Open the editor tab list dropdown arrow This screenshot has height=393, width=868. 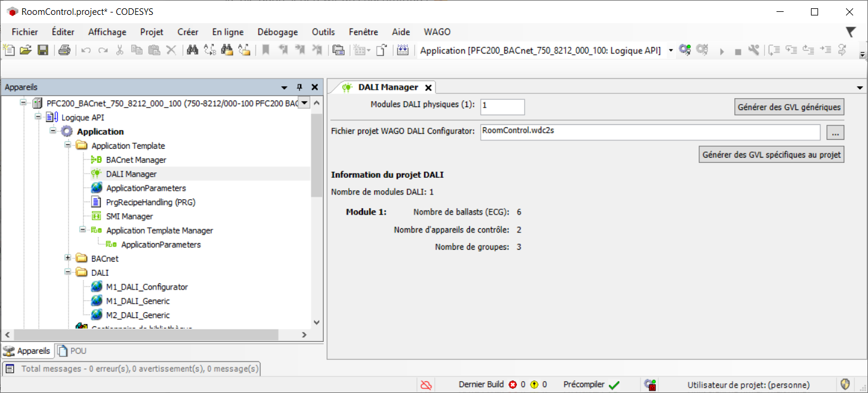(x=860, y=88)
